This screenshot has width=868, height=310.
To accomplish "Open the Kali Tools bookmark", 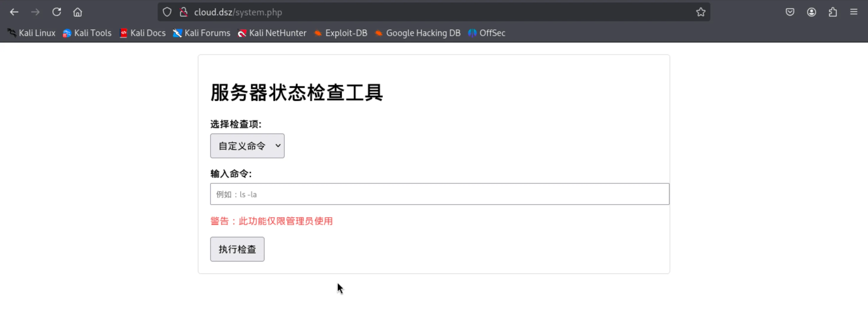I will click(87, 33).
